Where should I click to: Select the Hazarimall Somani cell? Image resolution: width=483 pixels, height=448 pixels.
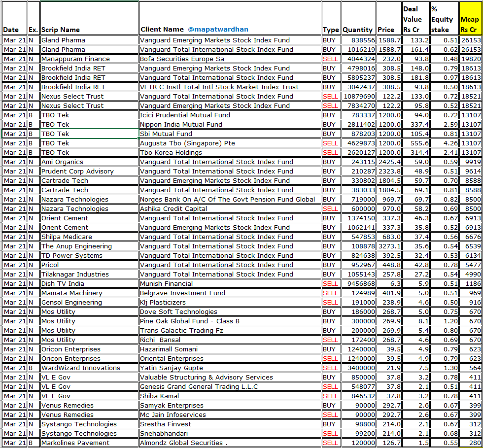(x=230, y=349)
